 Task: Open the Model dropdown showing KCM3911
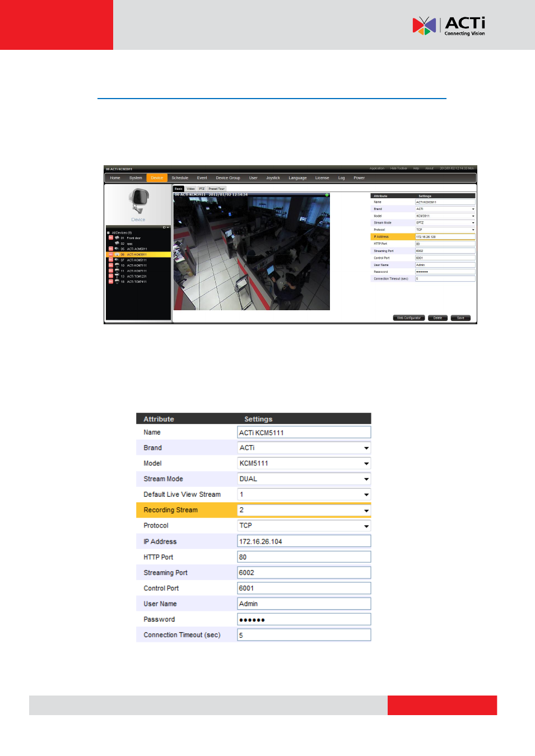click(x=445, y=216)
